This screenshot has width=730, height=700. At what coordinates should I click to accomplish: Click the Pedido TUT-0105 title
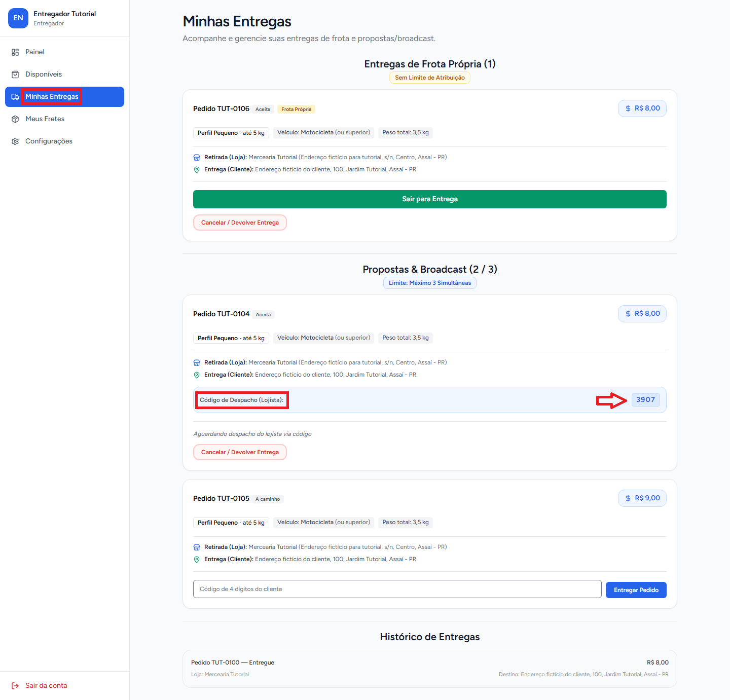221,498
